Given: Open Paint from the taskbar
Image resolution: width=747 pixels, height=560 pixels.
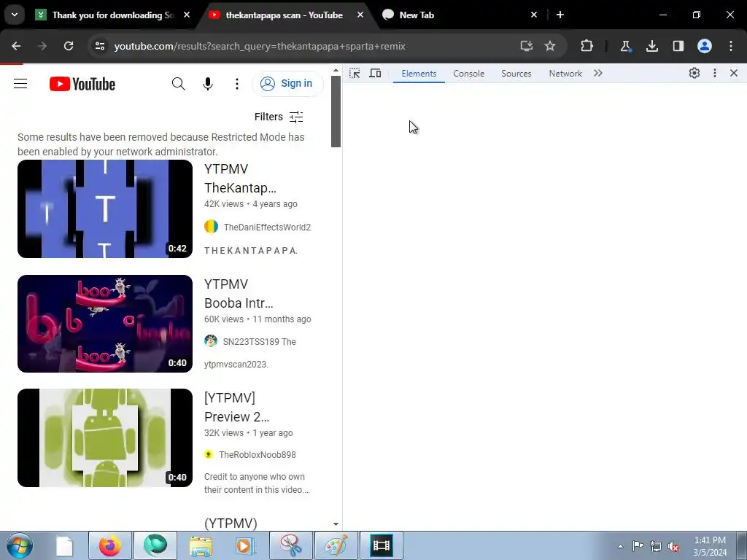Looking at the screenshot, I should [336, 545].
